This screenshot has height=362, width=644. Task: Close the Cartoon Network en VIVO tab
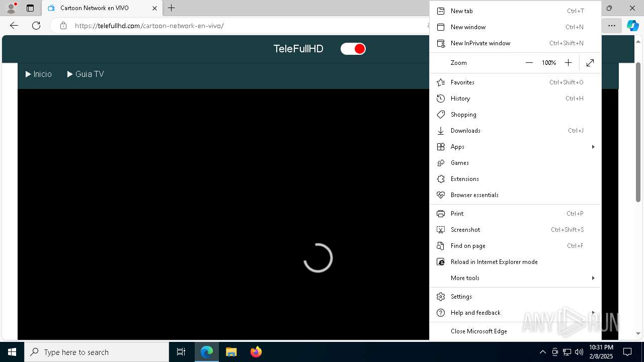click(x=154, y=8)
